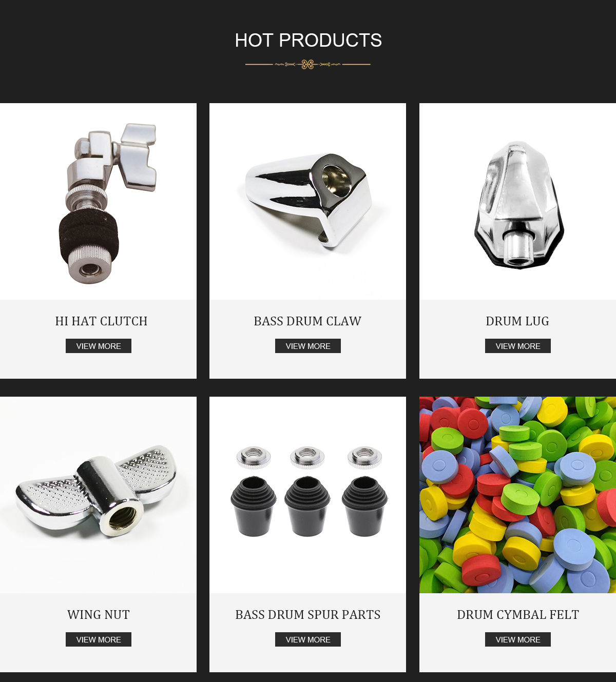
Task: Click the HOT PRODUCTS section heading
Action: [308, 40]
